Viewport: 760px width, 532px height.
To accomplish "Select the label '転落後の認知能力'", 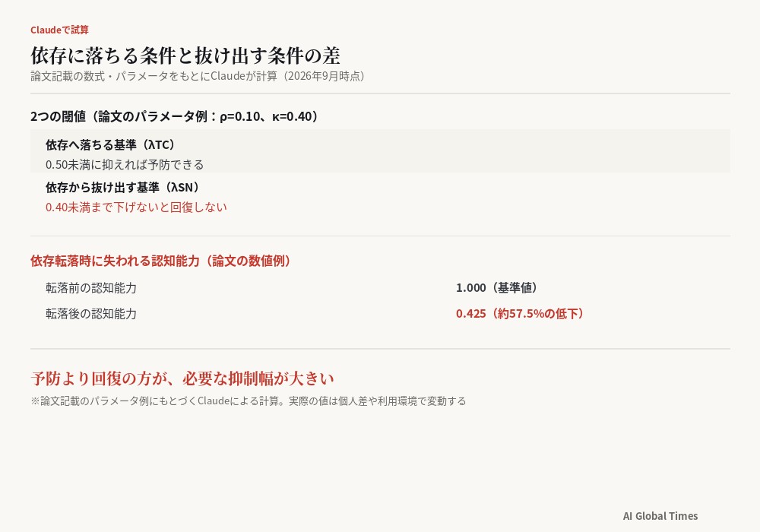I will (x=91, y=313).
